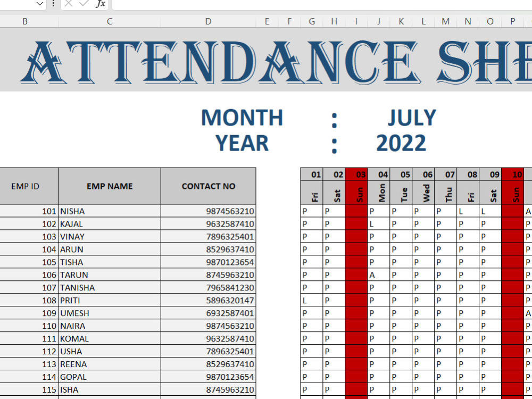Select column J header
Viewport: 532px width, 399px height.
pyautogui.click(x=379, y=21)
